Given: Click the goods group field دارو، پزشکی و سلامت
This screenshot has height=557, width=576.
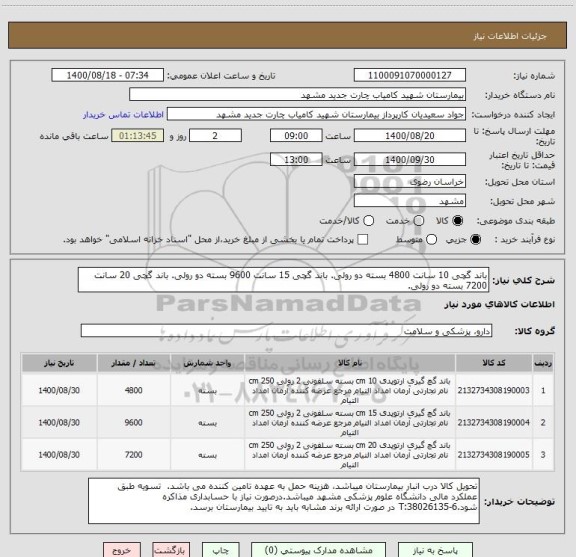Looking at the screenshot, I should tap(286, 331).
